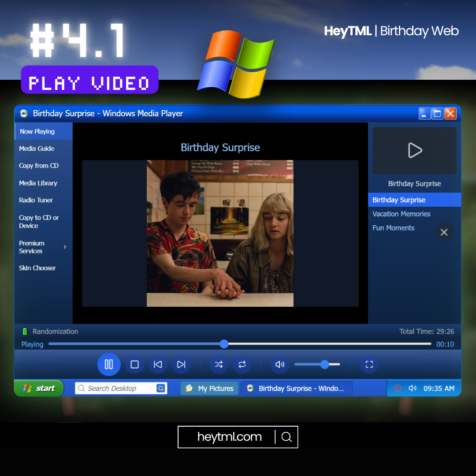Enable shuffle playback
The image size is (476, 476).
point(219,364)
